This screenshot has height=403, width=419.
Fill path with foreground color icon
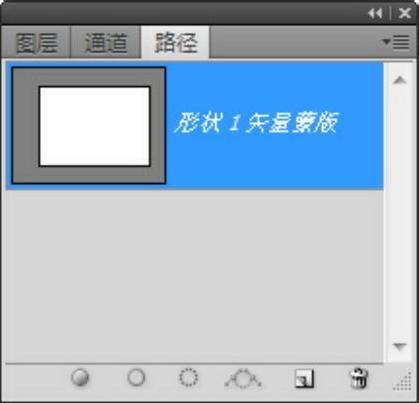tap(80, 378)
